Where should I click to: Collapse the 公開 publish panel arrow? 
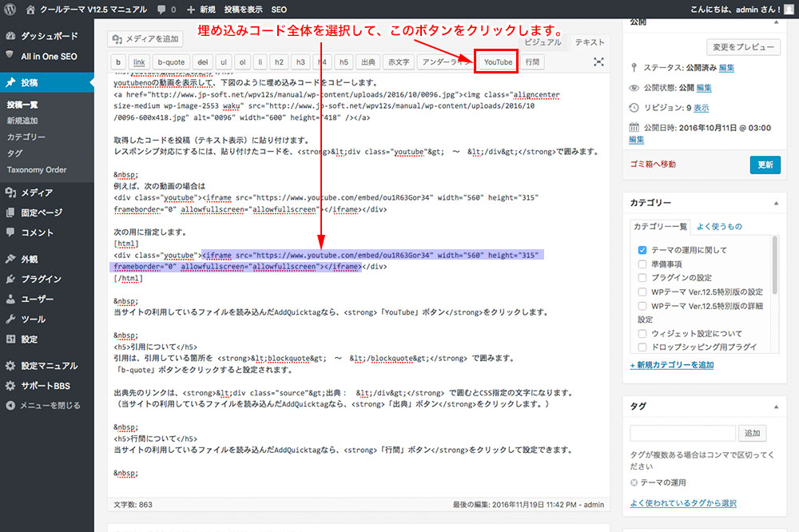[x=776, y=22]
